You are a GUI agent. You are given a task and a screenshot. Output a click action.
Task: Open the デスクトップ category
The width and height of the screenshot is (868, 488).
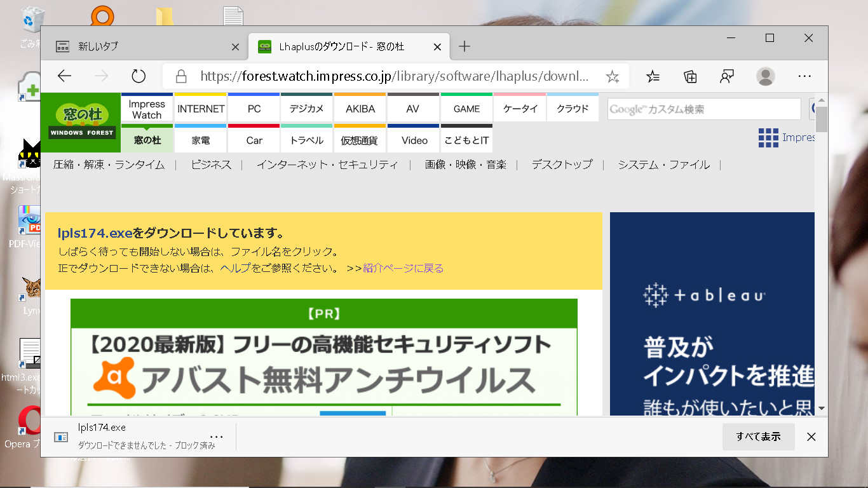(x=562, y=165)
